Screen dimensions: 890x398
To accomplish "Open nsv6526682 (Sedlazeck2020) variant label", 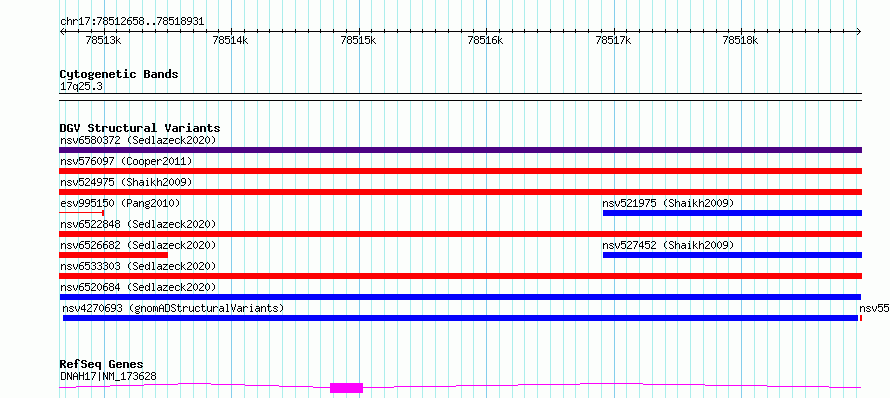I will pyautogui.click(x=138, y=245).
